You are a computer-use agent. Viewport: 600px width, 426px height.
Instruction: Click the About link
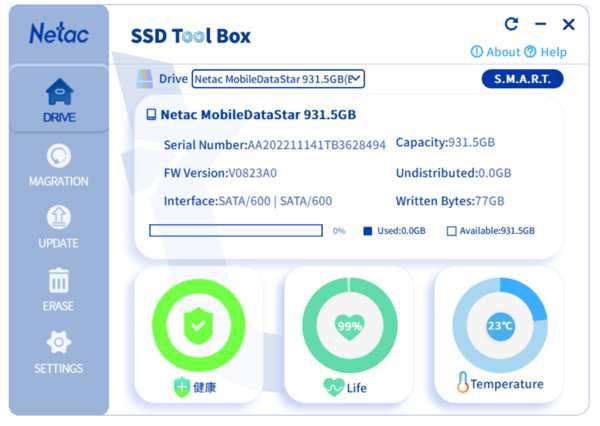503,52
